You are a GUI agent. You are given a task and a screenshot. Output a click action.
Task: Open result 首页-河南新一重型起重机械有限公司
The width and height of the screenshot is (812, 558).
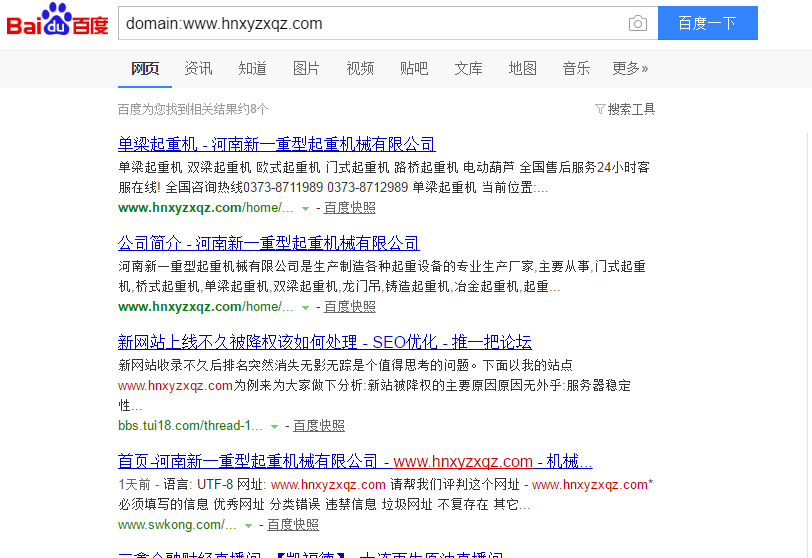[x=355, y=461]
